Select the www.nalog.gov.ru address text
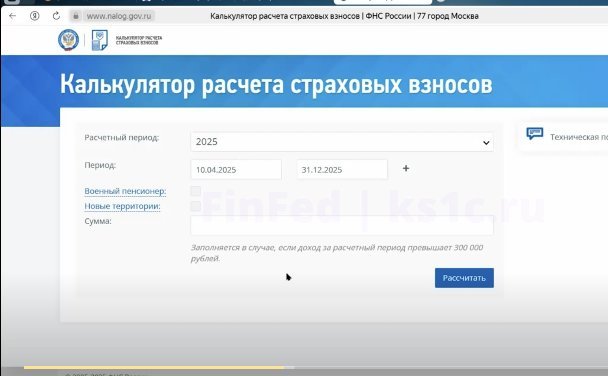The image size is (608, 376). tap(119, 16)
